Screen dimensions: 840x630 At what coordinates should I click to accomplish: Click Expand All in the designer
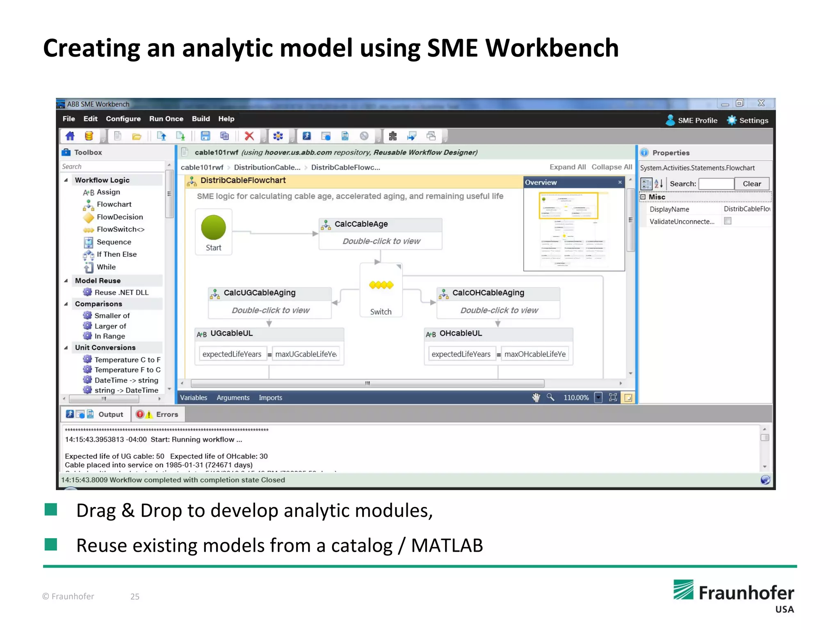pyautogui.click(x=568, y=167)
